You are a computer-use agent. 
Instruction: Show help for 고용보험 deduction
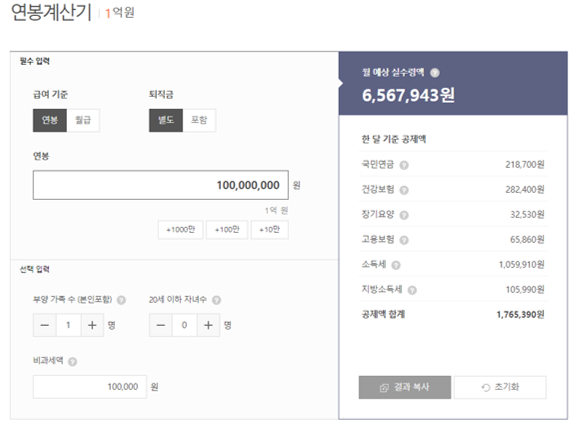[x=404, y=240]
